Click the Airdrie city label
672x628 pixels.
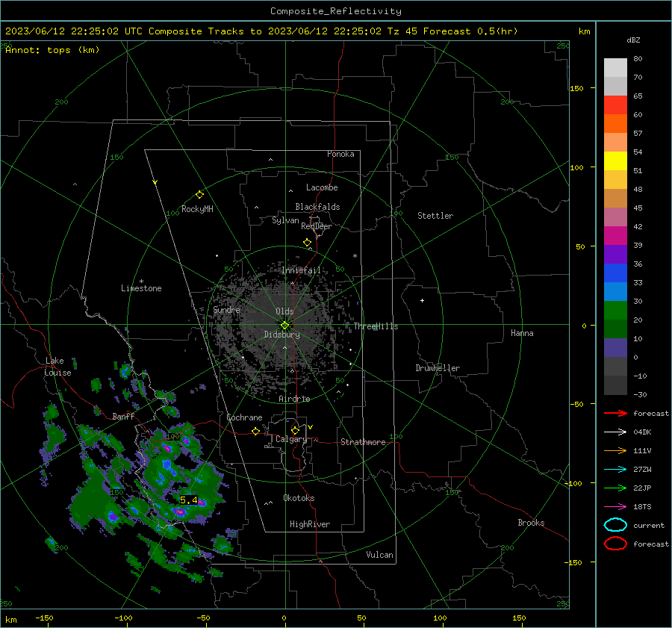(x=294, y=399)
